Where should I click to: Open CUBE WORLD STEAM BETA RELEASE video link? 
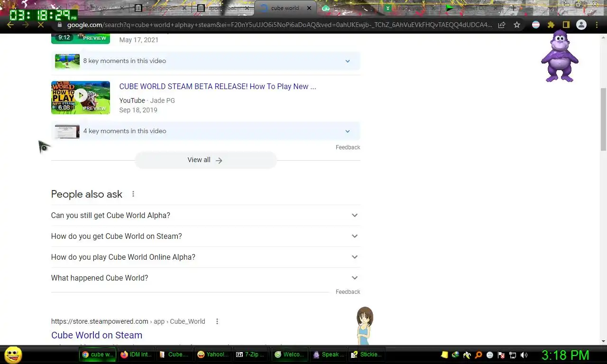click(218, 86)
